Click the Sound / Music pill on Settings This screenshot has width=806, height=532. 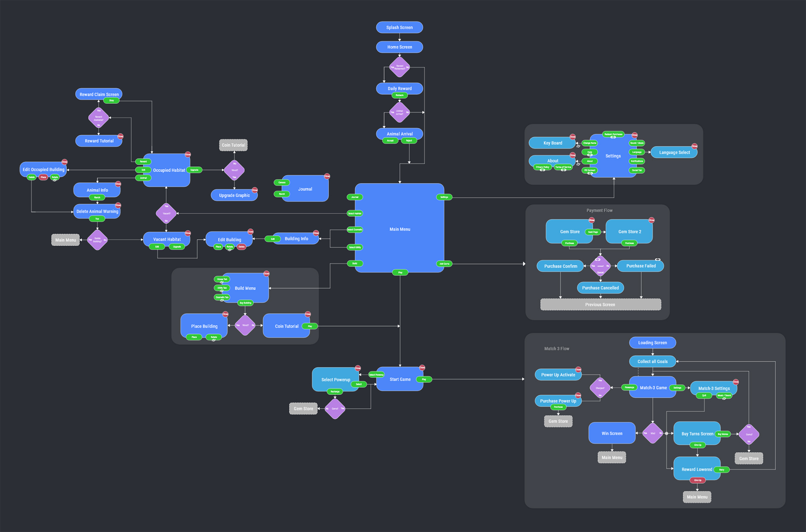click(637, 143)
